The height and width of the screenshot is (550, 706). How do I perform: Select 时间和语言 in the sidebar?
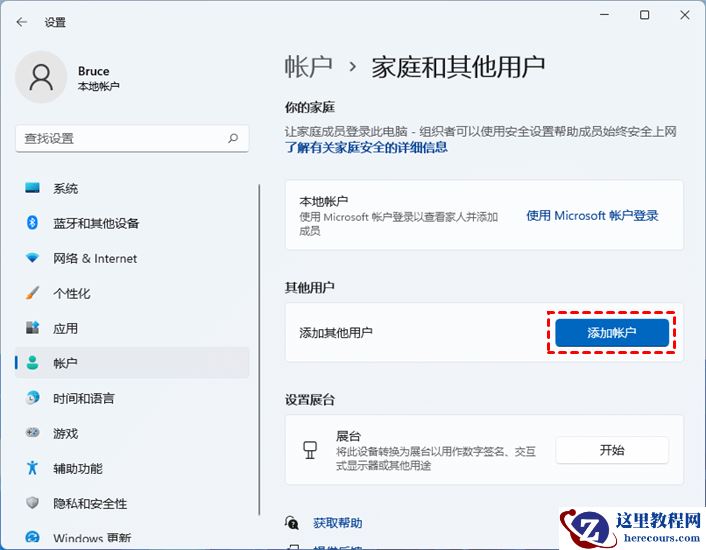[132, 398]
